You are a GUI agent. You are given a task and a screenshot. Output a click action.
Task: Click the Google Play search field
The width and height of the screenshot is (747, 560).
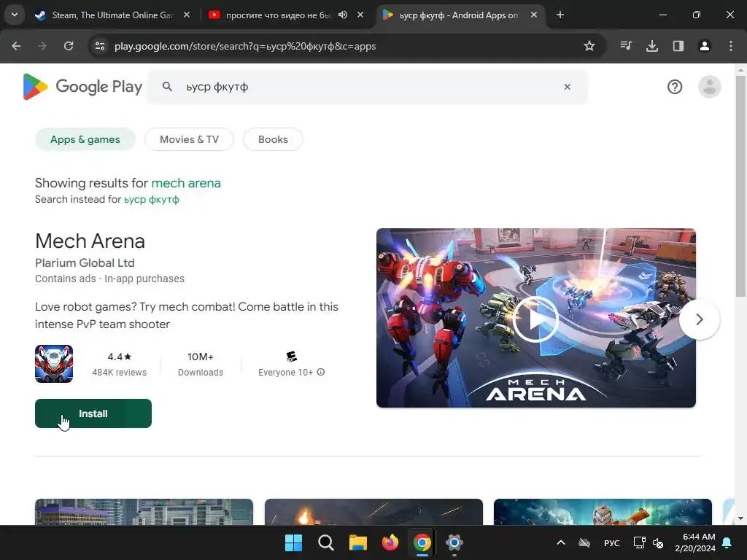(x=368, y=87)
